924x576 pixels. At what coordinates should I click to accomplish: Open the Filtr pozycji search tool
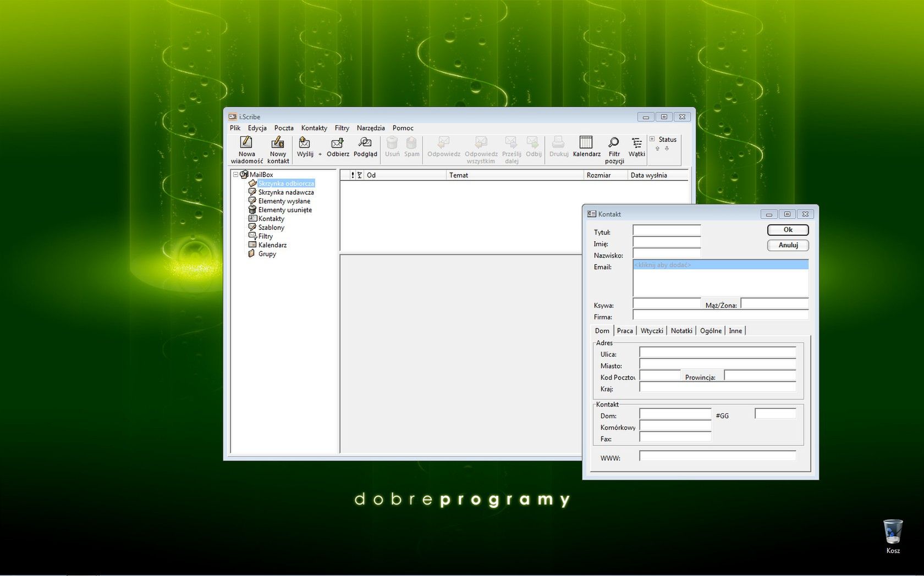tap(614, 149)
